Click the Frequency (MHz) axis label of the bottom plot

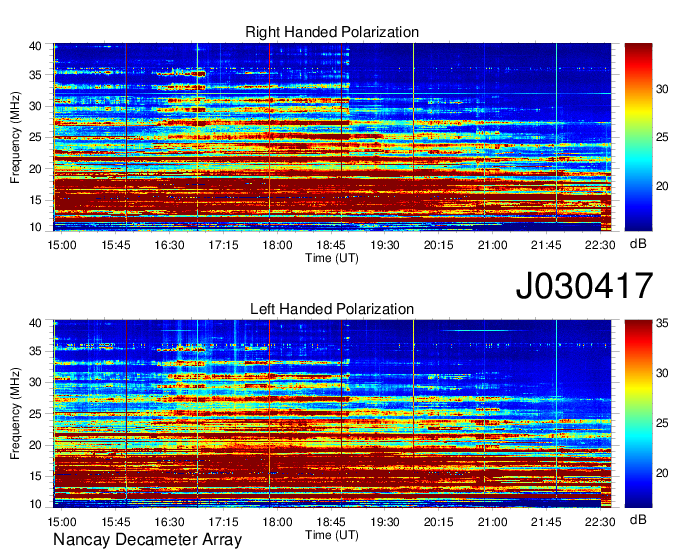15,414
